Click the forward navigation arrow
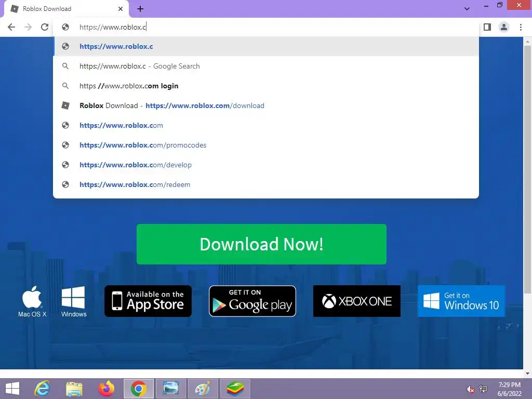 (28, 27)
